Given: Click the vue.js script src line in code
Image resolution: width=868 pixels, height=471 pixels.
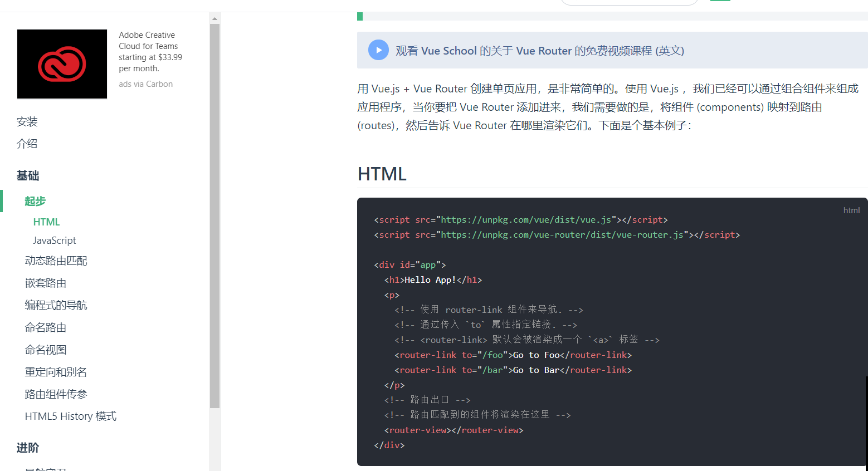Looking at the screenshot, I should [521, 220].
